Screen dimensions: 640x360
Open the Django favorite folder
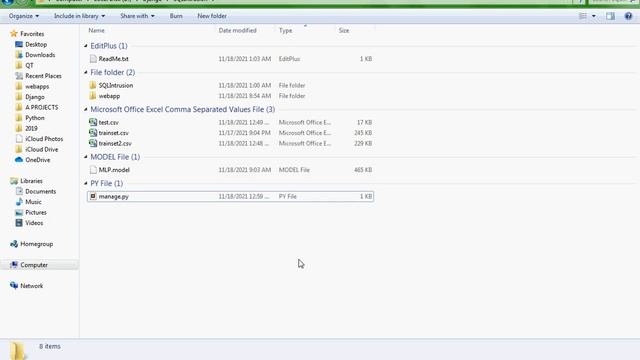[x=35, y=97]
